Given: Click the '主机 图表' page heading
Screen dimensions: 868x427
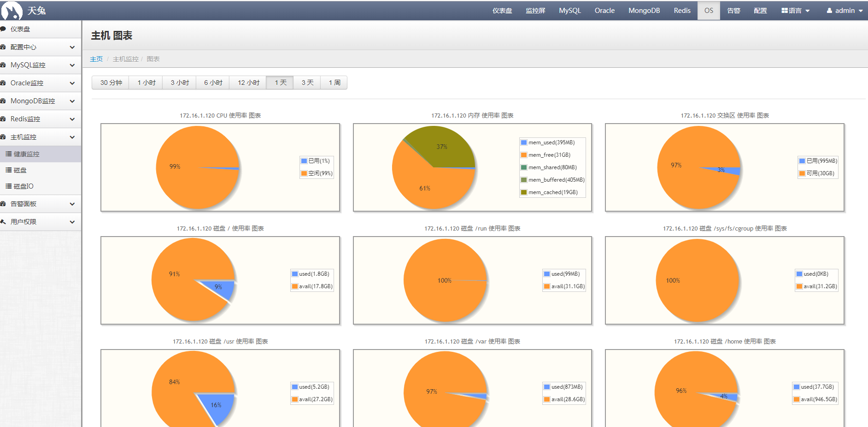Looking at the screenshot, I should point(112,36).
